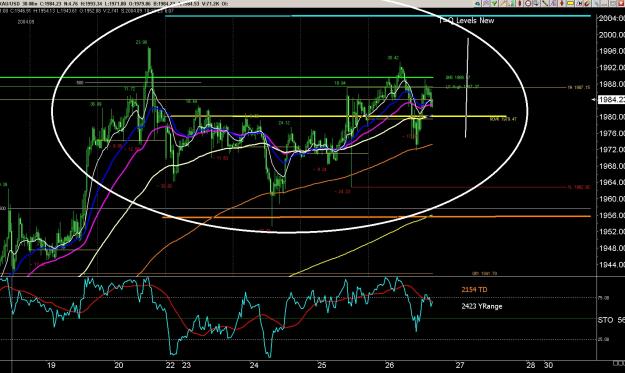Image resolution: width=625 pixels, height=373 pixels.
Task: Click the white '2423 YRange' label
Action: point(482,306)
